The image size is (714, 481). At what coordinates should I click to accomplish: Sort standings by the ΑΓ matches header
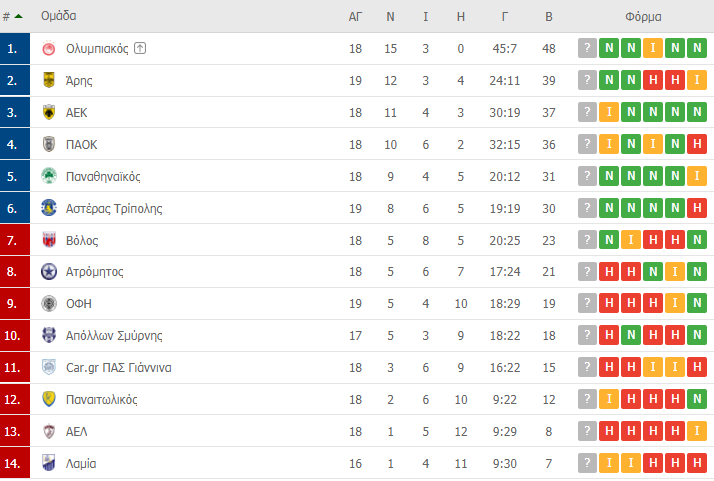coord(355,17)
